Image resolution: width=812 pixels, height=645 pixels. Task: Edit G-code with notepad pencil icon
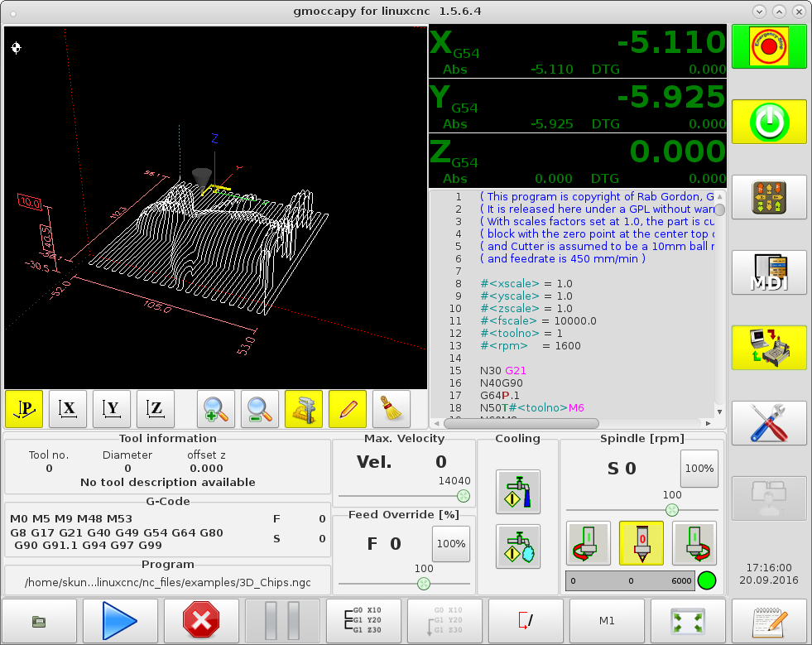tap(769, 621)
